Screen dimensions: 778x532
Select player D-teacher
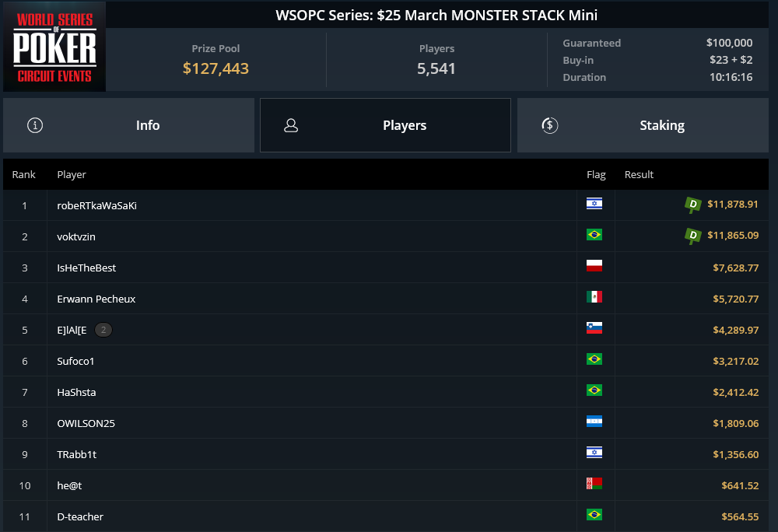[x=80, y=516]
